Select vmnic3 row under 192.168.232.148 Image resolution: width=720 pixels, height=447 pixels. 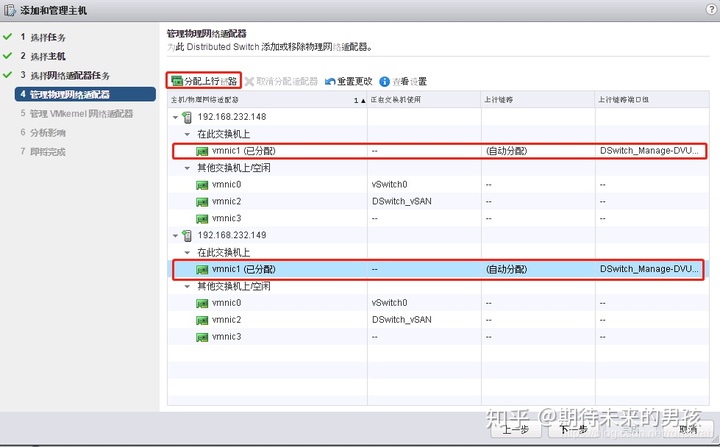pyautogui.click(x=438, y=219)
